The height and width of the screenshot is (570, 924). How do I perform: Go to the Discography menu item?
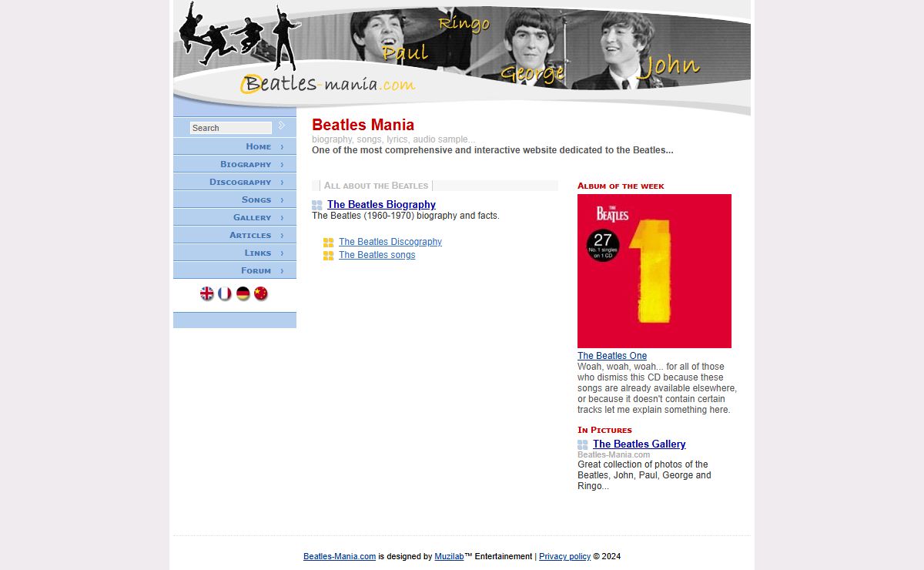click(x=235, y=182)
